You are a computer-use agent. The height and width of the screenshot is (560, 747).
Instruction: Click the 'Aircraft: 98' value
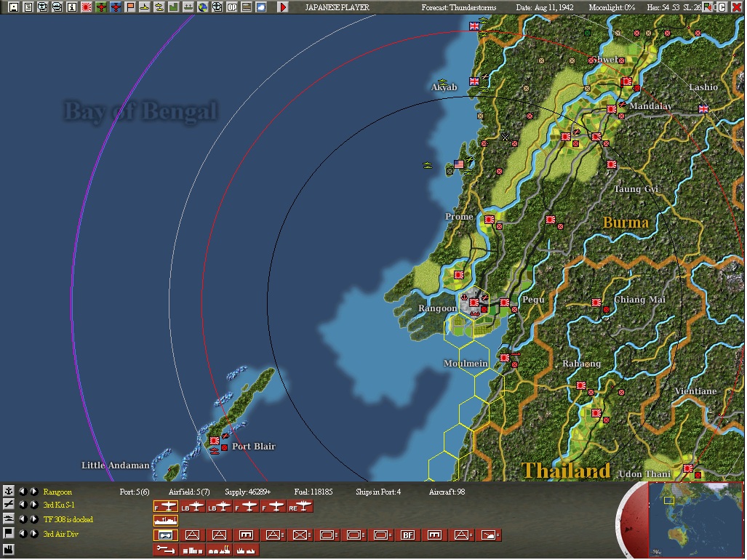447,492
